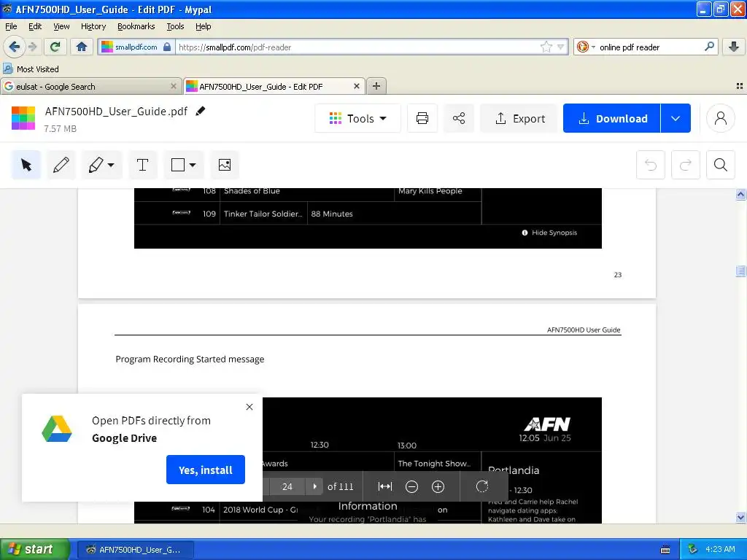The height and width of the screenshot is (560, 747).
Task: Fit page to width
Action: [x=385, y=486]
